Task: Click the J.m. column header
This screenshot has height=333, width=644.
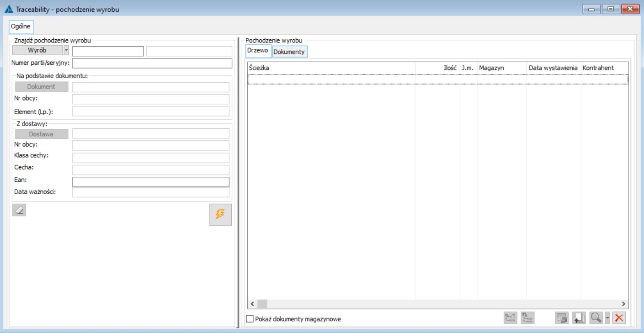Action: 468,68
